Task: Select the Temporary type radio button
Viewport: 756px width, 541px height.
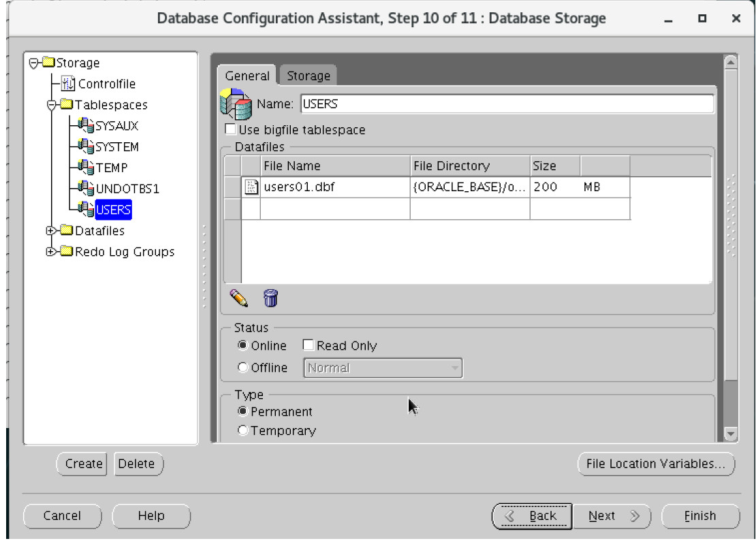Action: [x=242, y=431]
